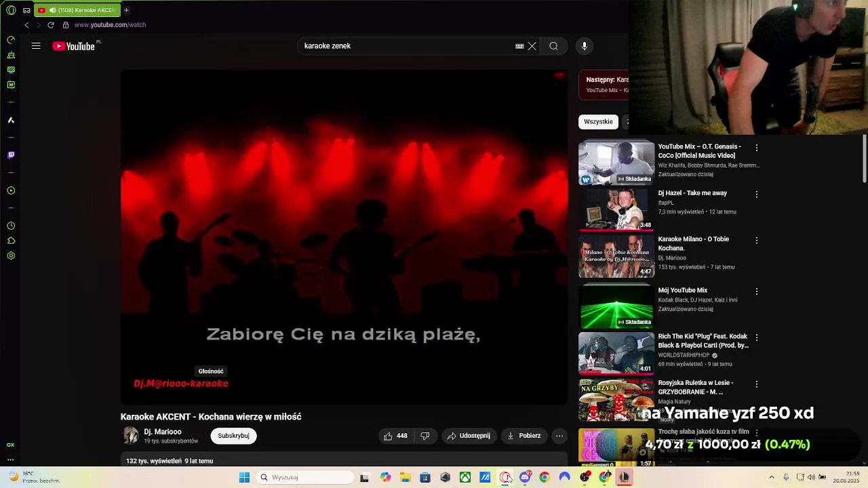Expand the video description views line
Viewport: 868px width, 488px height.
pos(170,461)
